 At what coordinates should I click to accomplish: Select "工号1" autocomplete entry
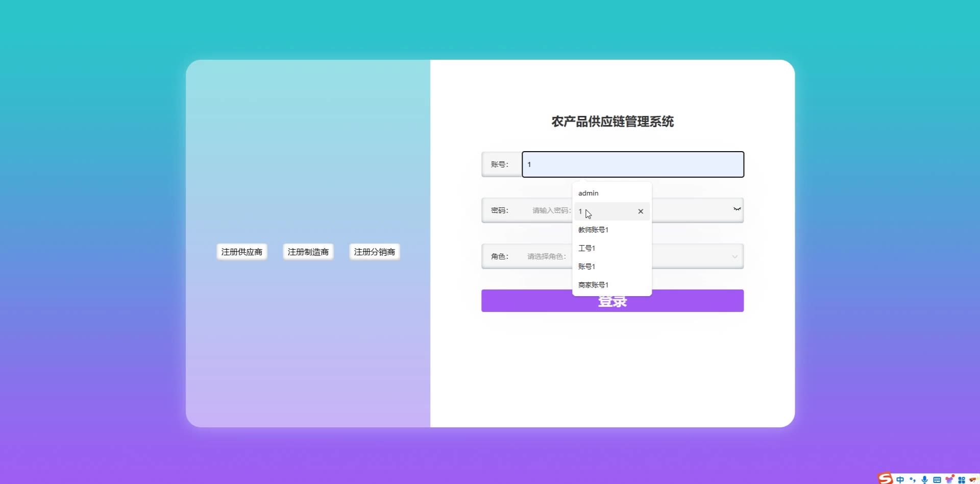pyautogui.click(x=612, y=248)
